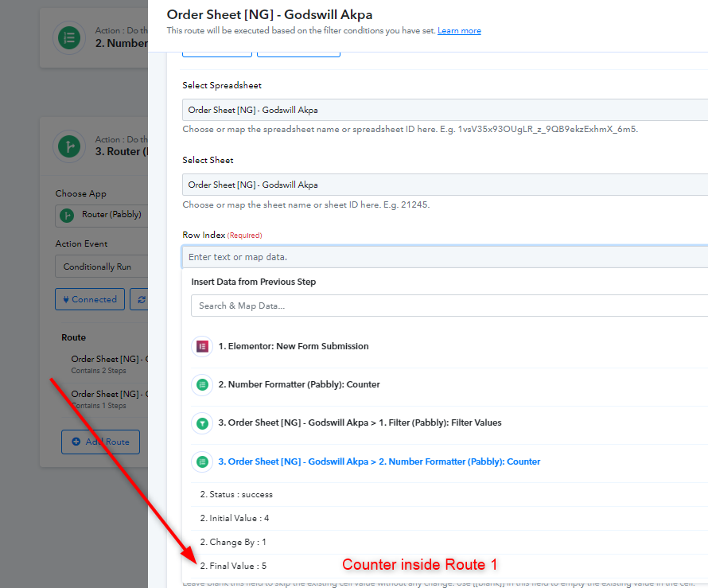Expand step 2 Number Formatter Counter
Screen dimensions: 708x588
(299, 384)
